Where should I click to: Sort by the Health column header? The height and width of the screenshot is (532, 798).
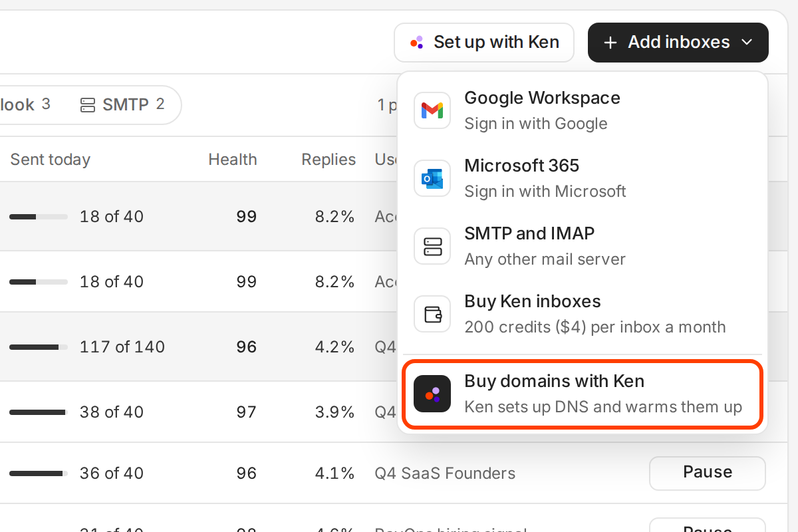coord(233,160)
